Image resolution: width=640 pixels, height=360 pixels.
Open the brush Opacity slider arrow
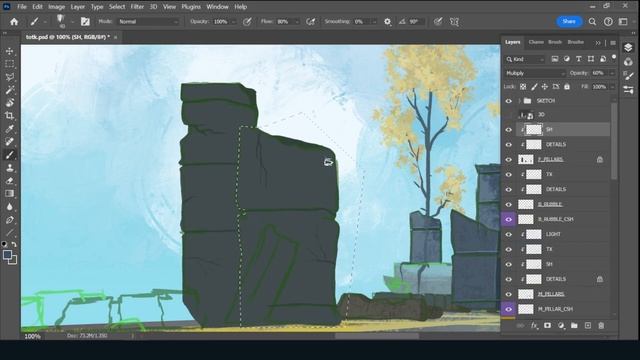[234, 22]
